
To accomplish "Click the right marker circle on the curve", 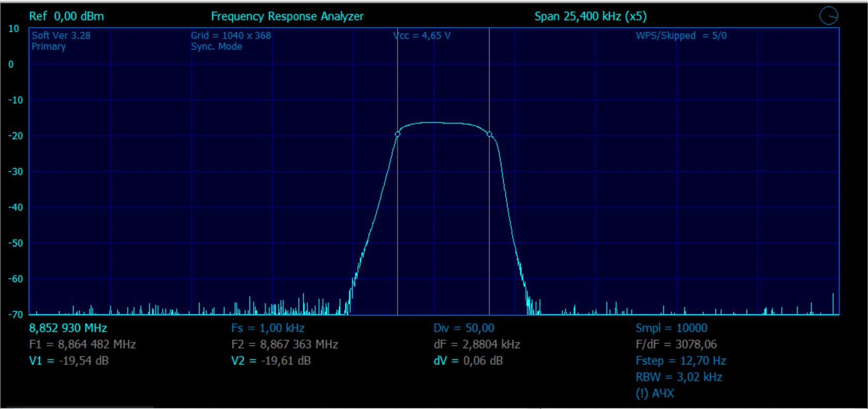I will 489,135.
